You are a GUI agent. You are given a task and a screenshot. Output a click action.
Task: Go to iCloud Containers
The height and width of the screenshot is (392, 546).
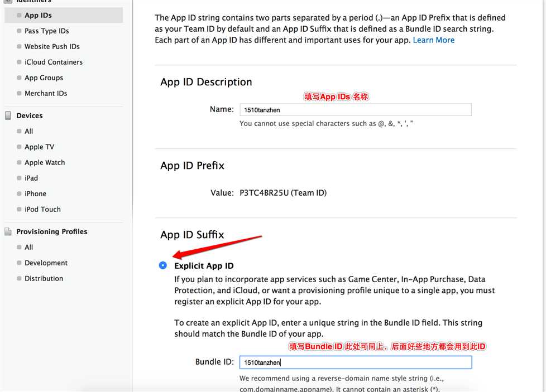tap(53, 62)
